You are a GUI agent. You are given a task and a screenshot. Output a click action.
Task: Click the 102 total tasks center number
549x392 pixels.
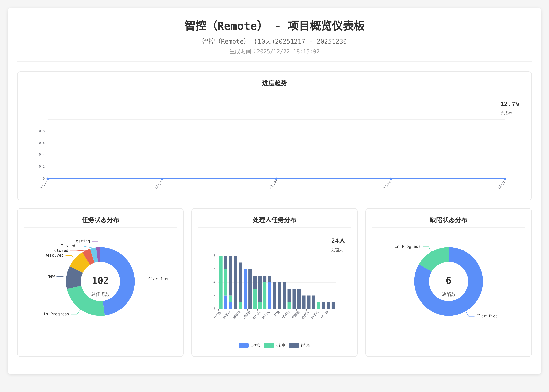[100, 280]
